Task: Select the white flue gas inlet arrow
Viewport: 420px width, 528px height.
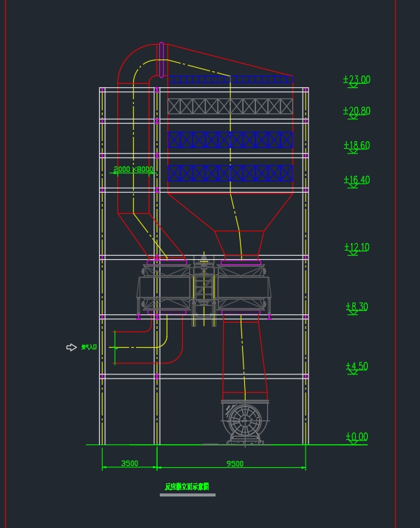Action: tap(72, 347)
